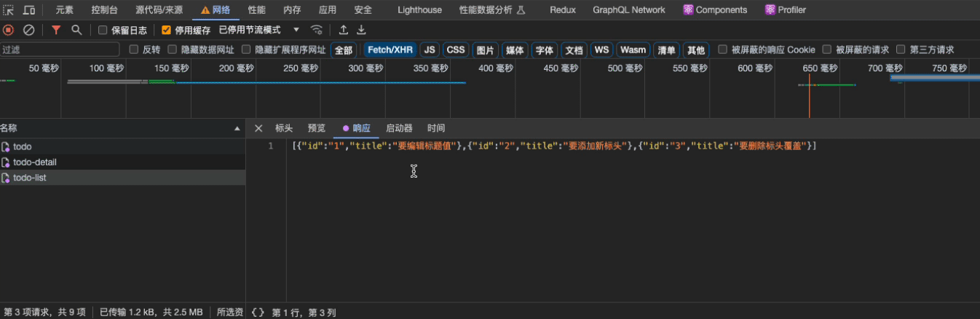This screenshot has width=980, height=319.
Task: Open throttling mode dropdown 已停用节流模式
Action: click(x=259, y=30)
